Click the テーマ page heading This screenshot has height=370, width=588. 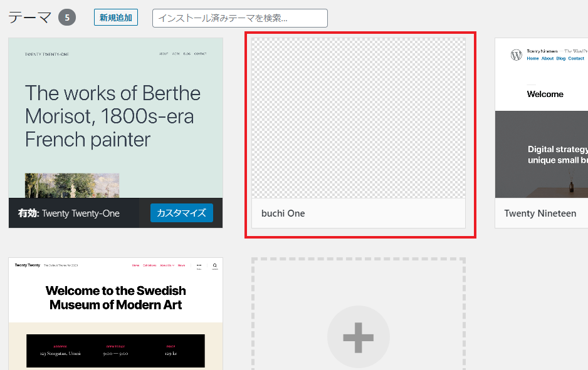coord(29,18)
